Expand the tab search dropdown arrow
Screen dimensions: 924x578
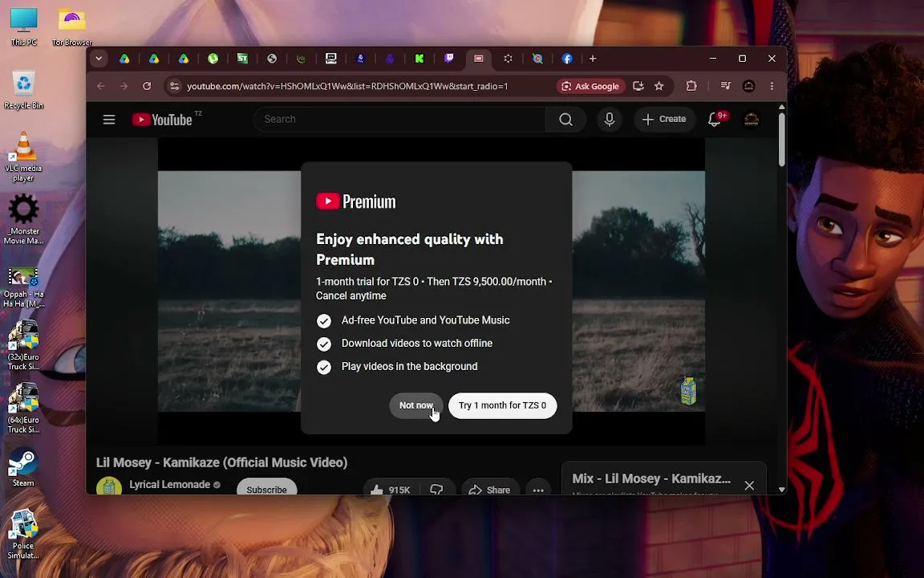click(99, 59)
